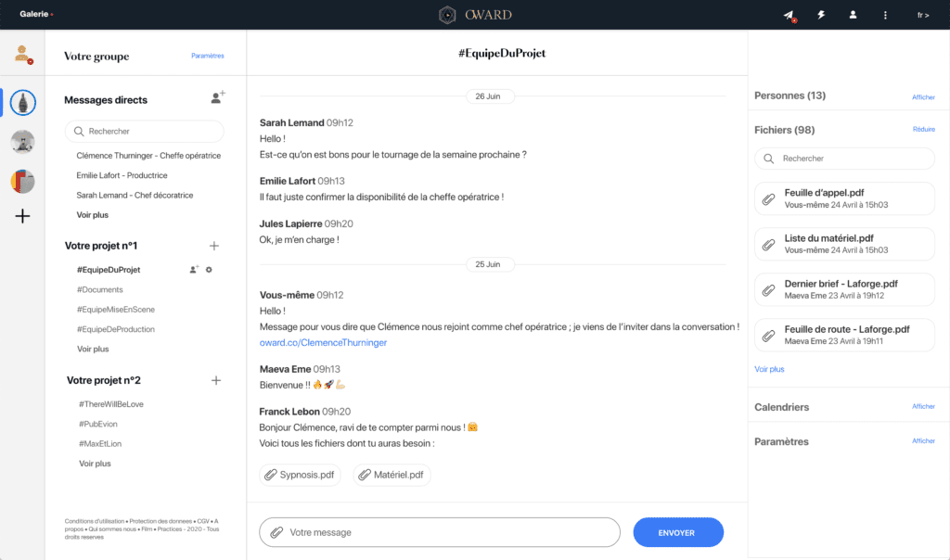Open Feuille d'appel.pdf file
Viewport: 950px width, 560px height.
pos(844,198)
